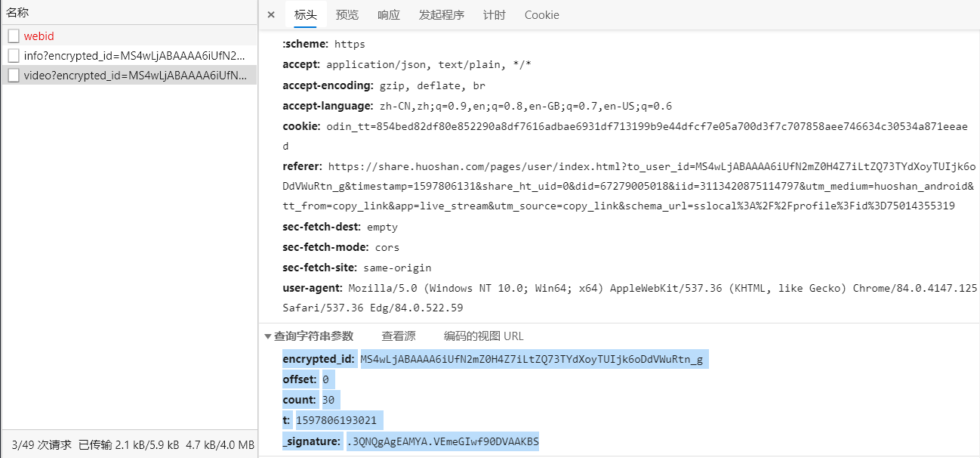Image resolution: width=980 pixels, height=458 pixels.
Task: Click the 查看源 link
Action: point(399,336)
